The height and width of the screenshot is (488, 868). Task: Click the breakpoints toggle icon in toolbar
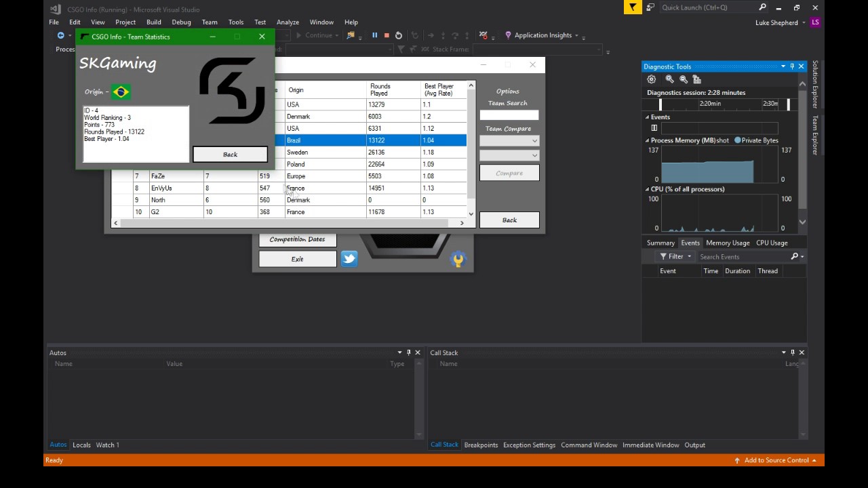pos(483,35)
